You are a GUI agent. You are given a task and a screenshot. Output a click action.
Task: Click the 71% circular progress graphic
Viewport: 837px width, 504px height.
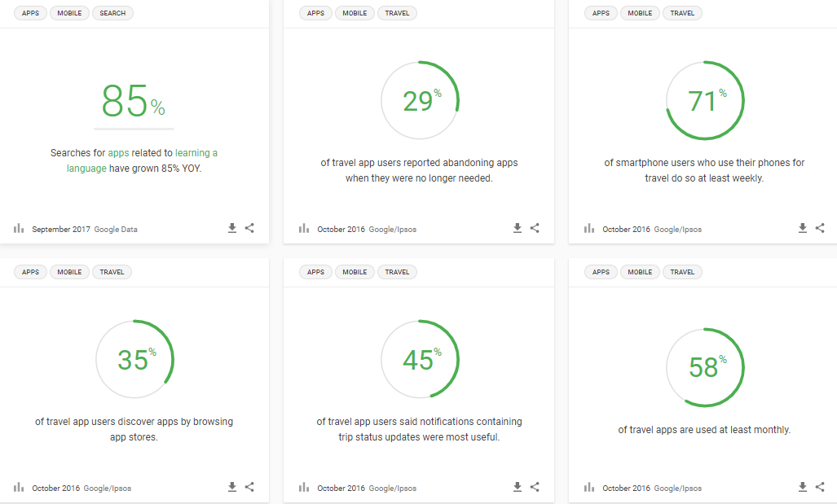(x=705, y=100)
